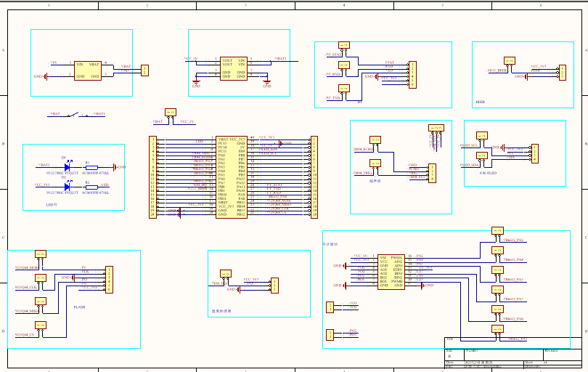Select the MCU_BEEP net label
The image size is (588, 372).
[x=497, y=70]
